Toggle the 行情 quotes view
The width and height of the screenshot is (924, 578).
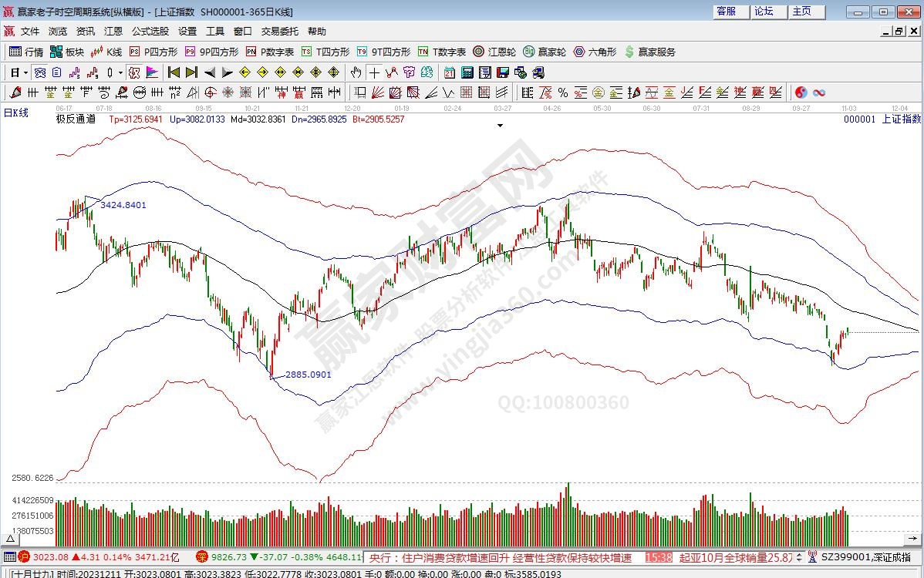point(26,52)
